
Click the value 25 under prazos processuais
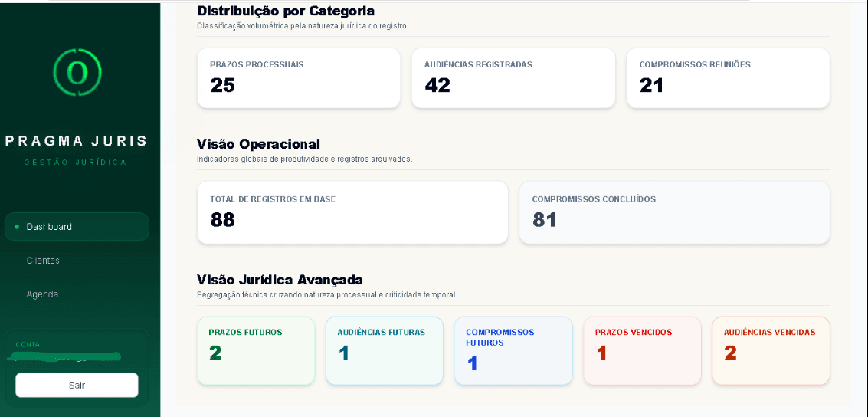pos(222,85)
